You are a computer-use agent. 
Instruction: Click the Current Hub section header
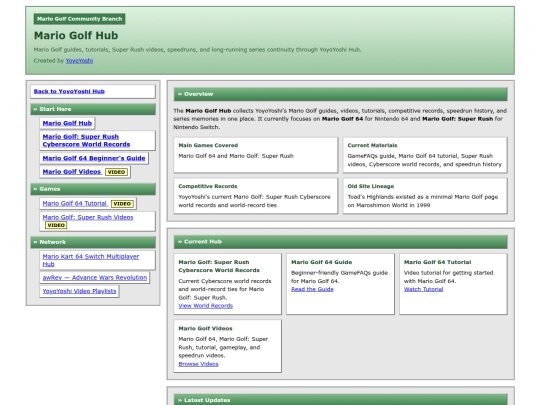point(341,242)
